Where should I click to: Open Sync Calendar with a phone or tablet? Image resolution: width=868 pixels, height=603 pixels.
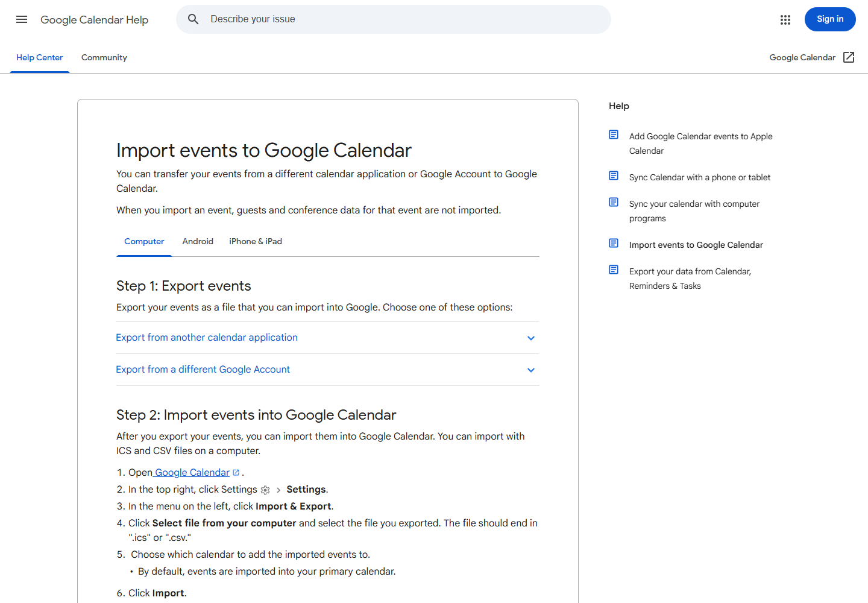coord(700,177)
